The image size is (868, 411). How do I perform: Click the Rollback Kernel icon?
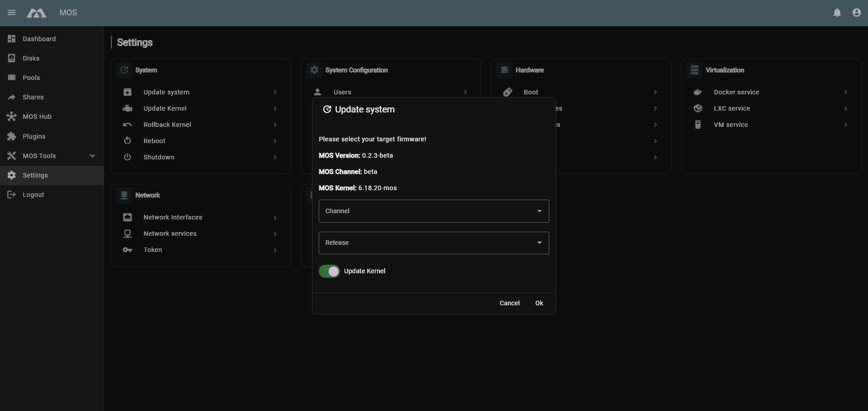tap(127, 125)
